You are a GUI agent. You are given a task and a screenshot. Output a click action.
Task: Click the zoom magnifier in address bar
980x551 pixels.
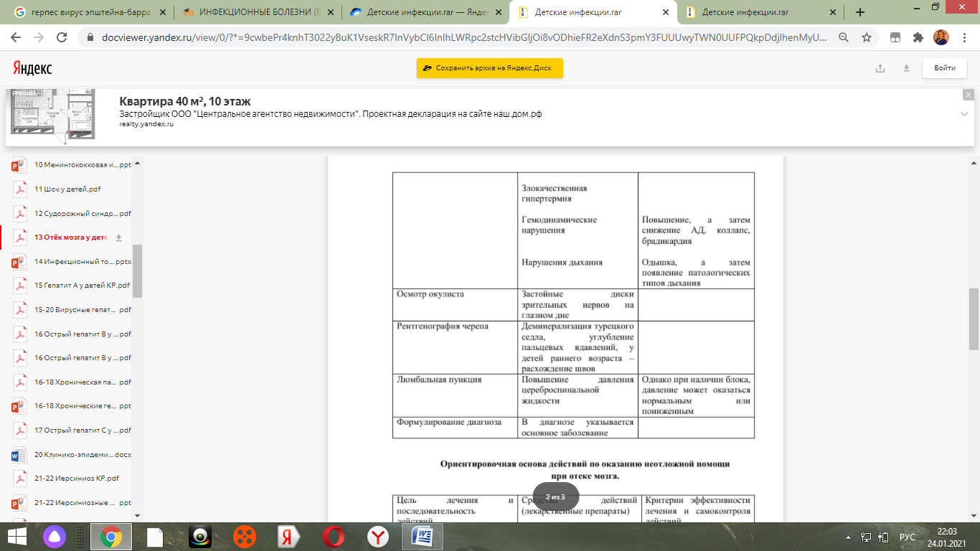coord(844,37)
